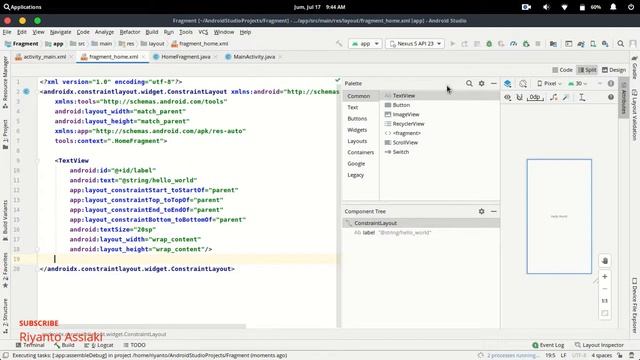Toggle Autoconnect magnet icon
The height and width of the screenshot is (360, 640).
519,97
